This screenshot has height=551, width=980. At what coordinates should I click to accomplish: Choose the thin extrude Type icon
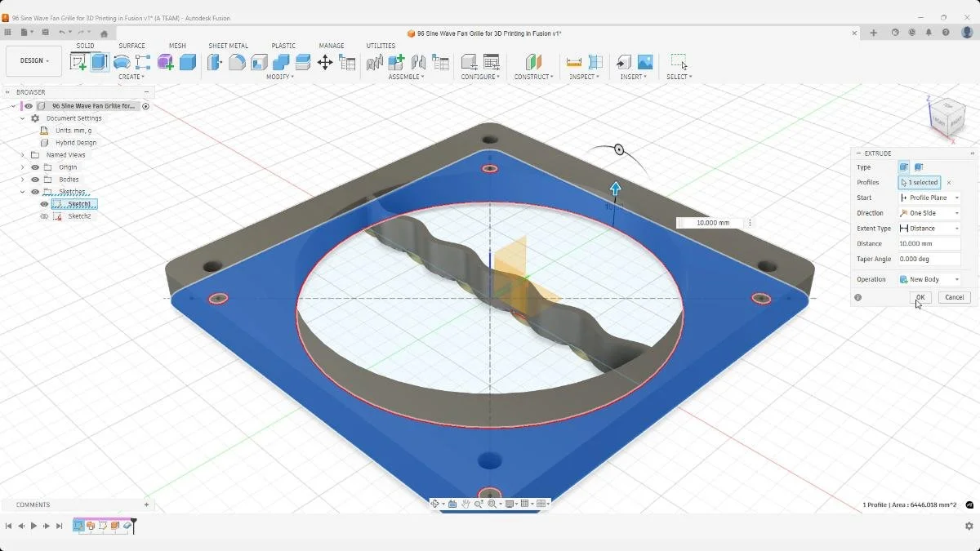click(919, 167)
